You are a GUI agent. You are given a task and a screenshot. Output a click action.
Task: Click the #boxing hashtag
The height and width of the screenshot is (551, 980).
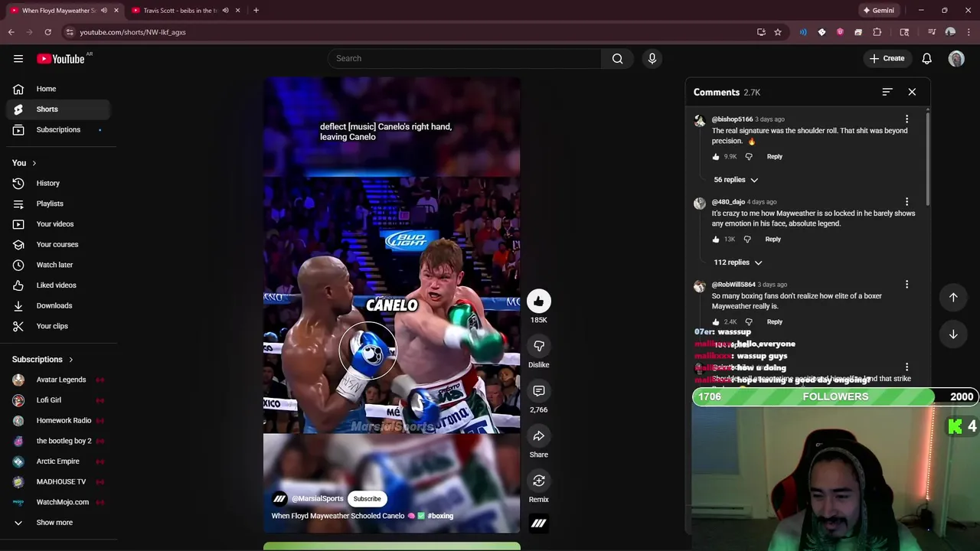[x=440, y=516]
